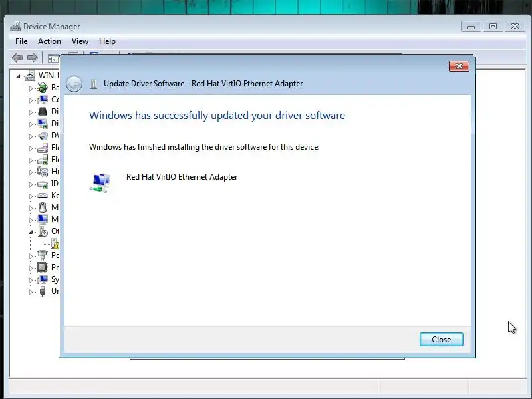Click the Device Manager title bar icon
This screenshot has width=532, height=399.
coord(15,27)
